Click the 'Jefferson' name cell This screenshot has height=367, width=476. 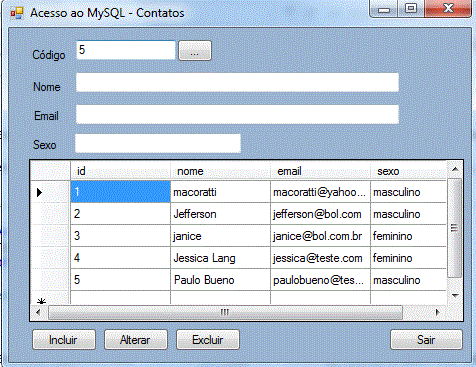tap(220, 214)
